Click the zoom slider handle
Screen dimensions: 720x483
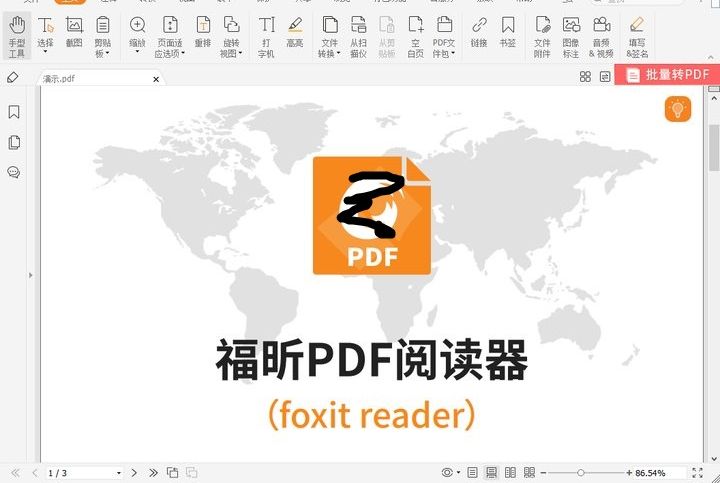coord(581,472)
